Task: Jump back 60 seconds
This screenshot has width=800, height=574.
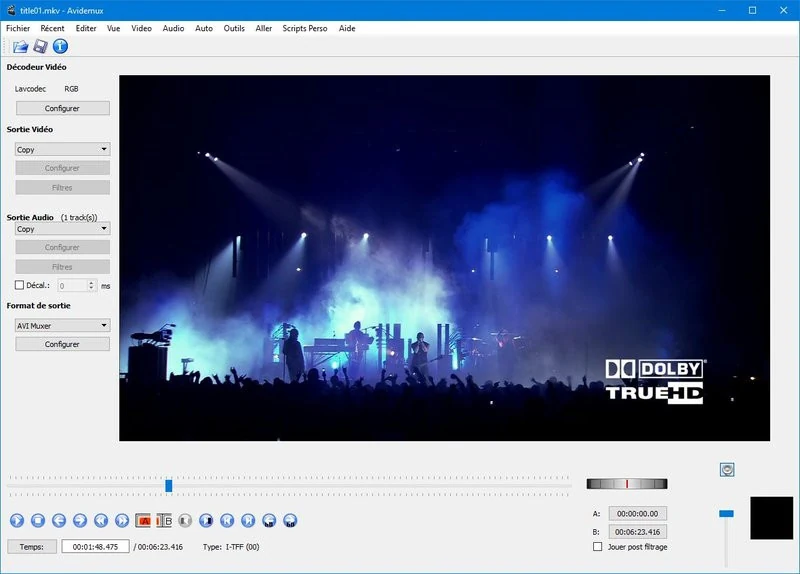Action: tap(269, 520)
